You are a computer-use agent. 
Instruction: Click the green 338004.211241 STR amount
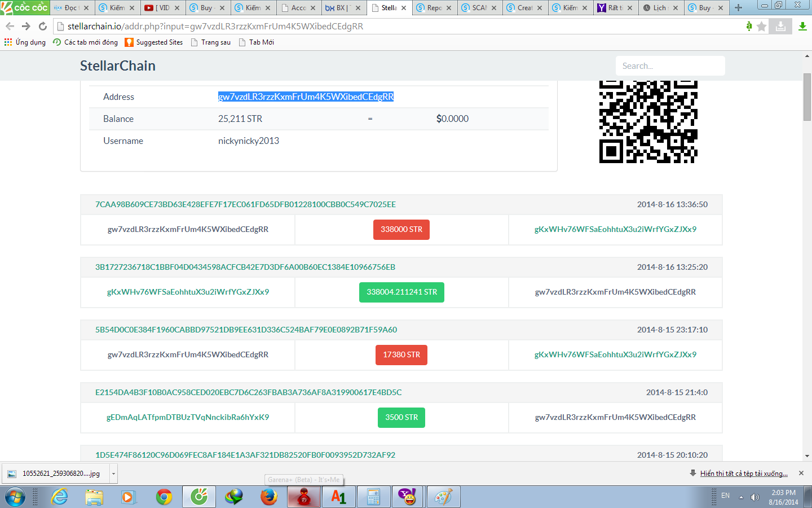[401, 292]
